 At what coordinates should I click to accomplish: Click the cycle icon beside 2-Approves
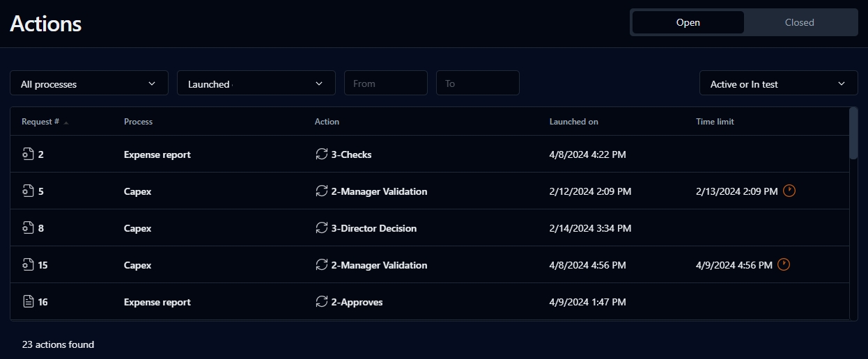[x=321, y=302]
